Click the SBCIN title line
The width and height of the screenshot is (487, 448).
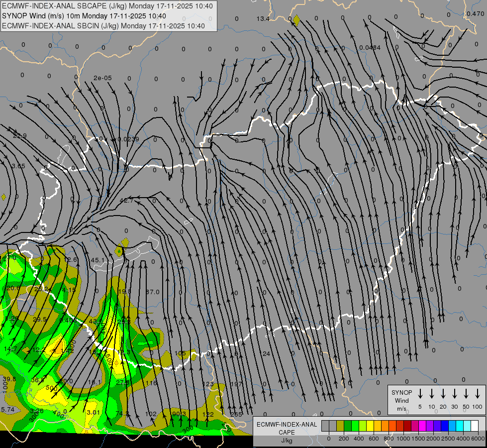coord(103,26)
